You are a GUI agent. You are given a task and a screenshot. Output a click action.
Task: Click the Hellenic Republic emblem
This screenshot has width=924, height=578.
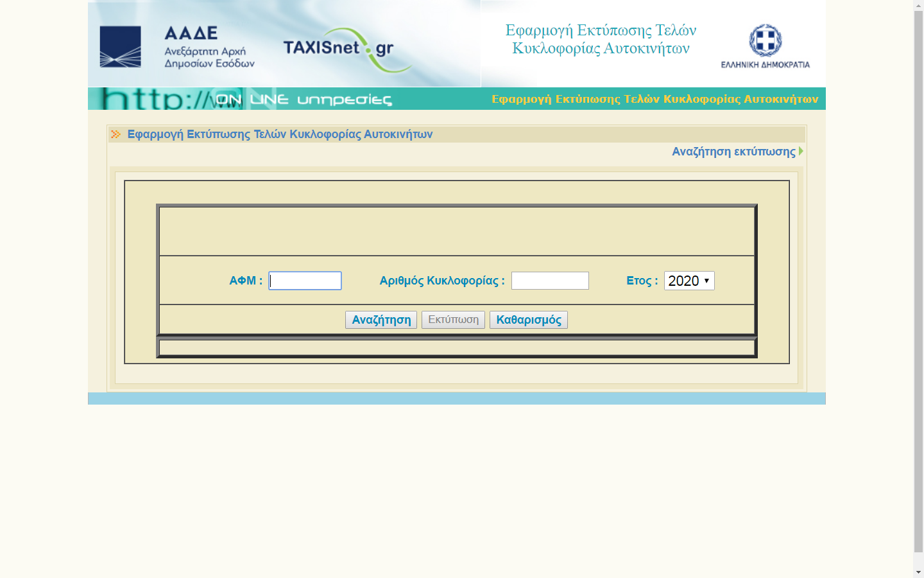[765, 41]
